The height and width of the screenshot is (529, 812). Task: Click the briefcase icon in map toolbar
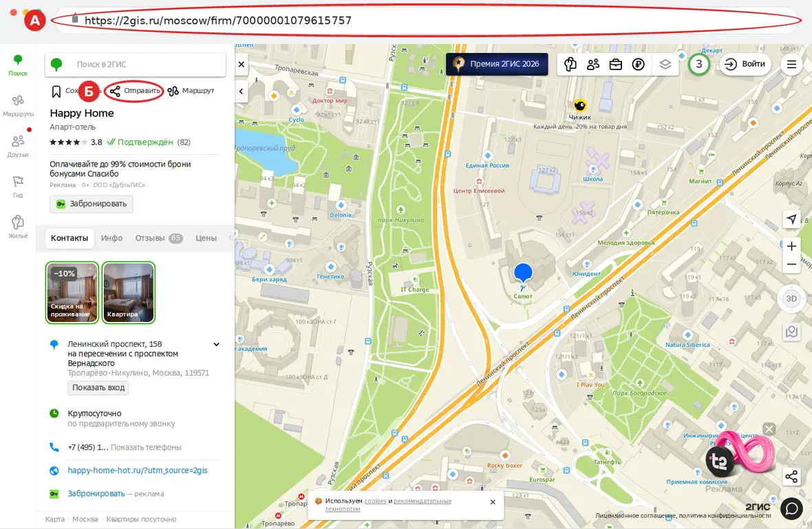click(x=616, y=64)
